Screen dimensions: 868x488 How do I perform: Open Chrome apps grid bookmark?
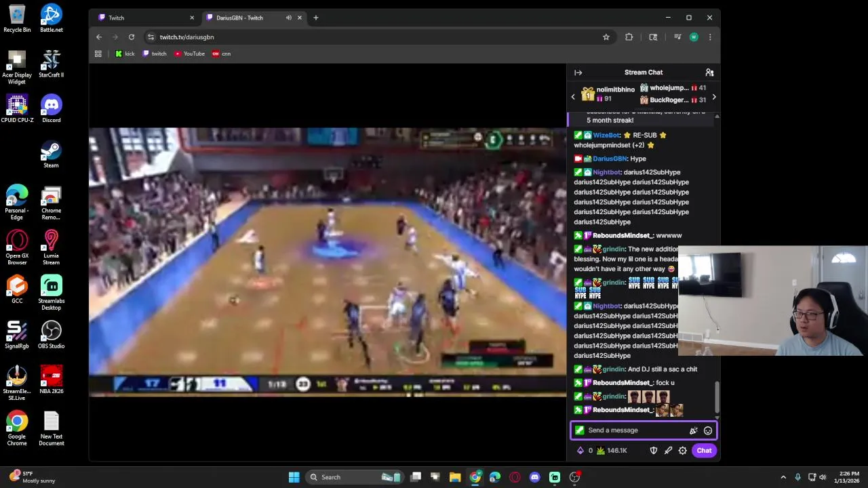point(98,54)
